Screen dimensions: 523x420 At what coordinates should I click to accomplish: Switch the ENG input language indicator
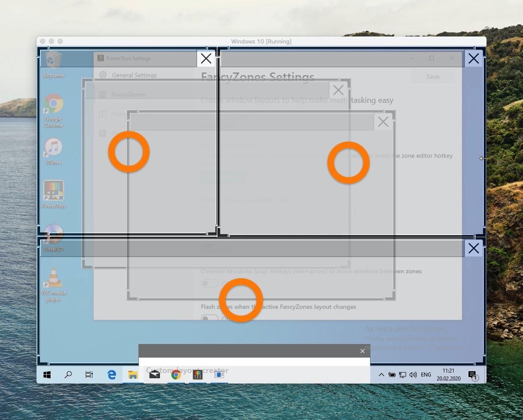tap(426, 375)
